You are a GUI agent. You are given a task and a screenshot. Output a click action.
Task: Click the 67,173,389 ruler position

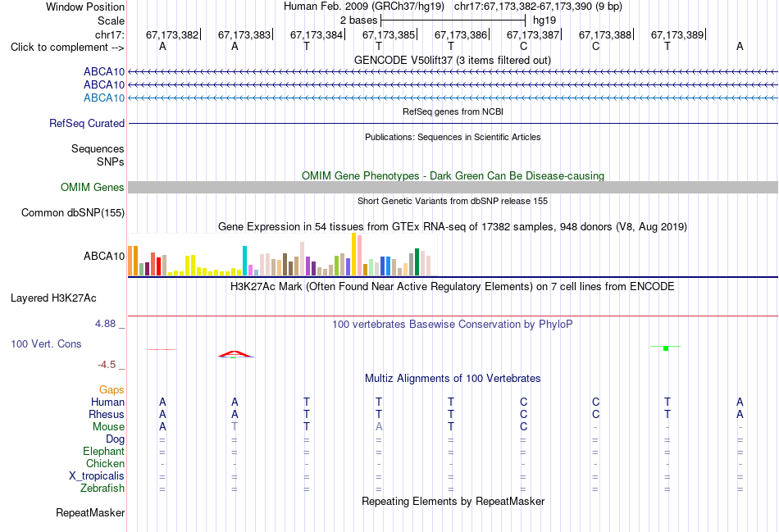677,34
